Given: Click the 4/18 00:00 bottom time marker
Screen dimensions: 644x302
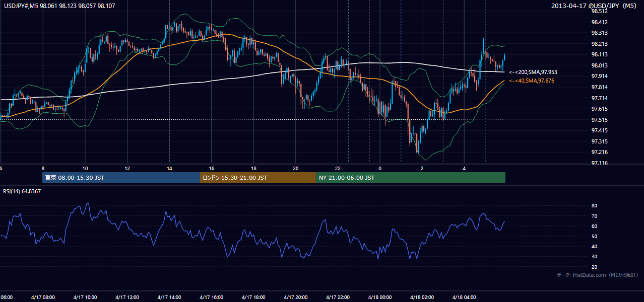Looking at the screenshot, I should coord(380,297).
